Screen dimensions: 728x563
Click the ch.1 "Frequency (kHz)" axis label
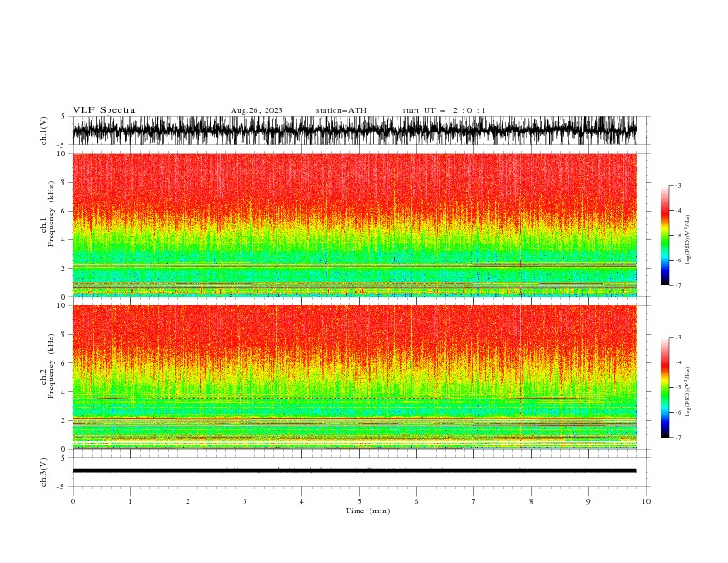point(51,213)
